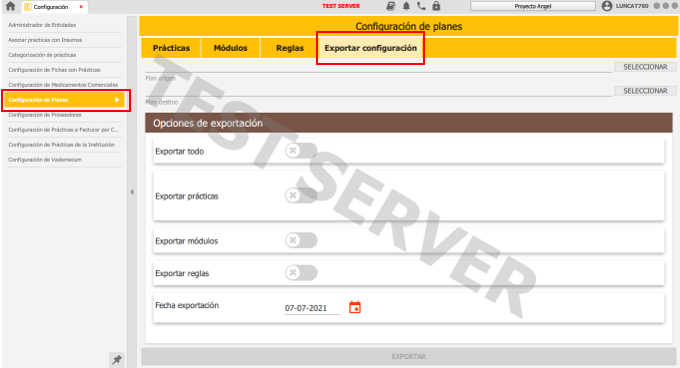Viewport: 680px width, 368px height.
Task: Click the Configuración de planes title
Action: [409, 26]
